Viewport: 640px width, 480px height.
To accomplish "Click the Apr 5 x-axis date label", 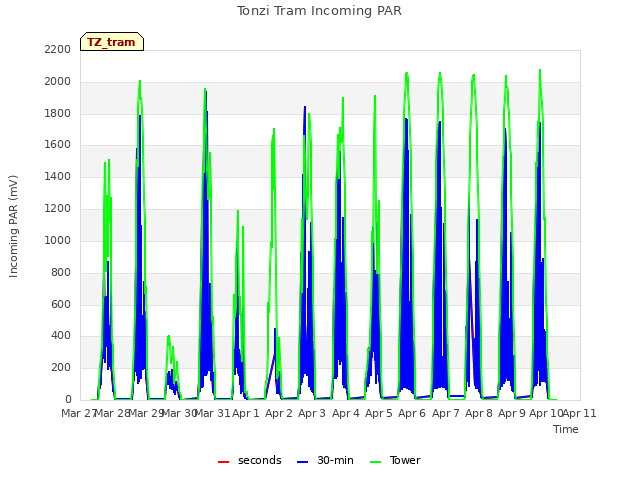I will 379,413.
